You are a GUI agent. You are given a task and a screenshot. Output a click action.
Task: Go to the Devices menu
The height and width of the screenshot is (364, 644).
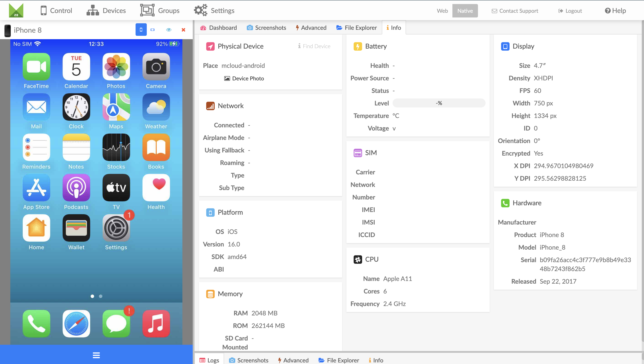(106, 11)
